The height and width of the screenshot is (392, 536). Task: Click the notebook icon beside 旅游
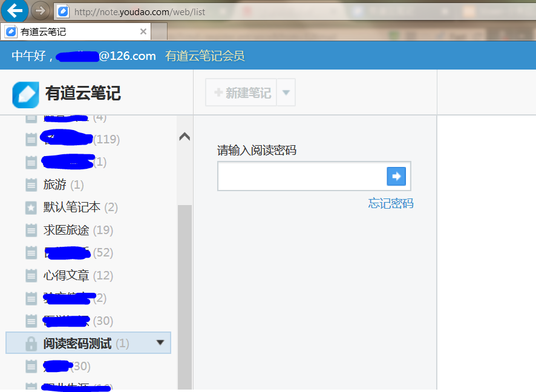coord(31,185)
